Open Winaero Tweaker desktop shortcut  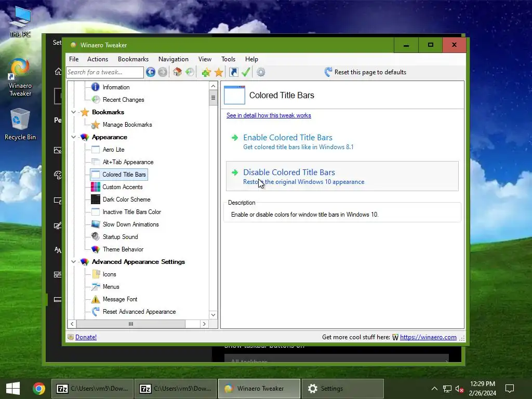(20, 78)
